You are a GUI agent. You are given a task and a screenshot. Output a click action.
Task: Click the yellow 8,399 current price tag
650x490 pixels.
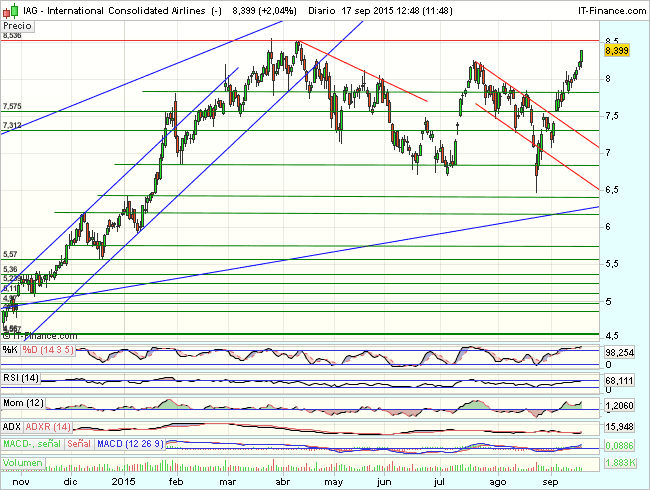pos(617,51)
